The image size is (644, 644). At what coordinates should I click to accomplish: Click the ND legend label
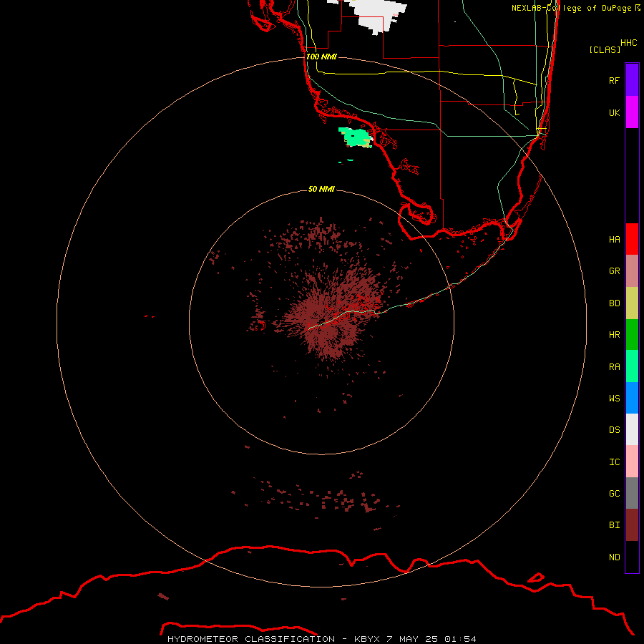click(x=614, y=557)
